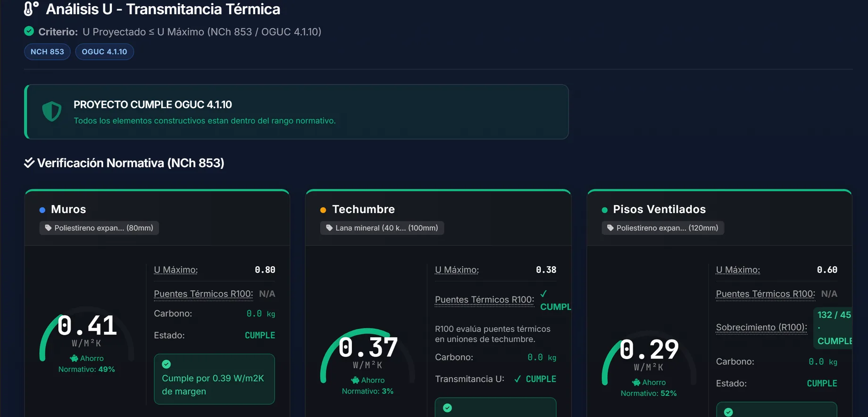Click the Pisos Ventilados card title
Screen dimensions: 868x417
659,209
